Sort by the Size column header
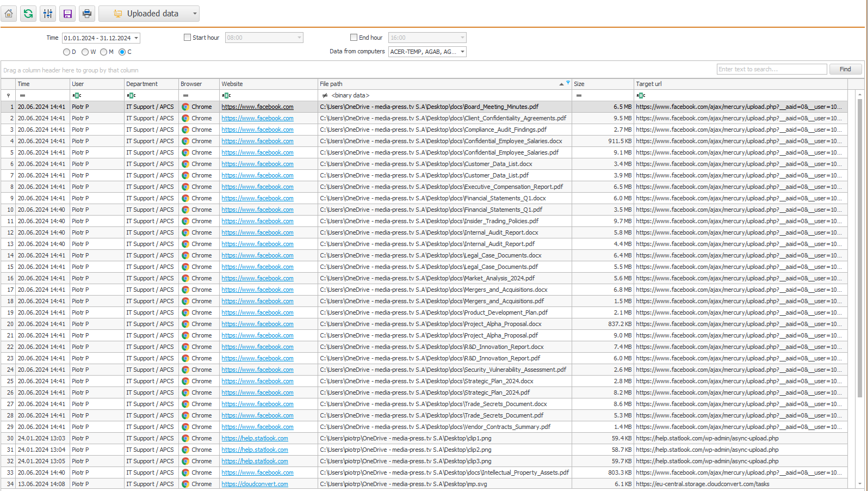 click(x=603, y=84)
